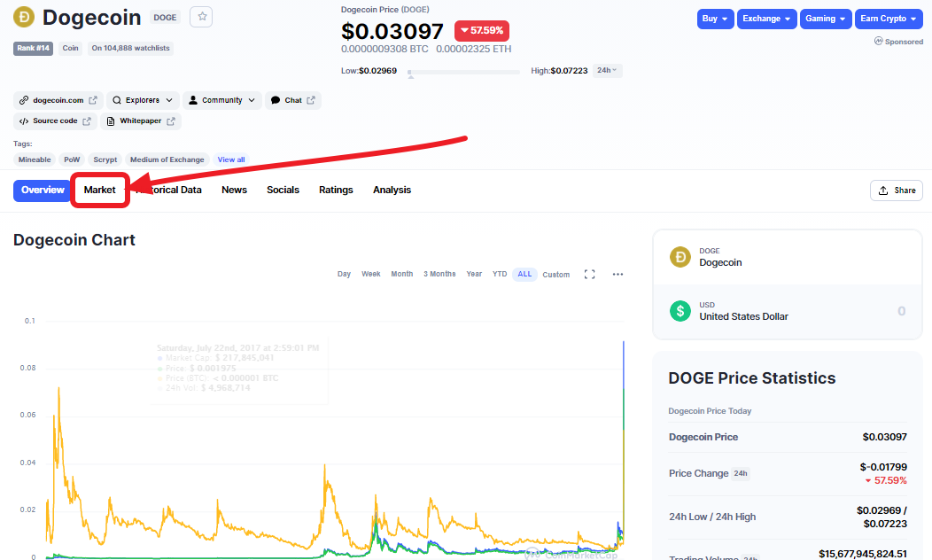This screenshot has width=932, height=560.
Task: Click the external-link icon next to Whitepaper
Action: (x=171, y=121)
